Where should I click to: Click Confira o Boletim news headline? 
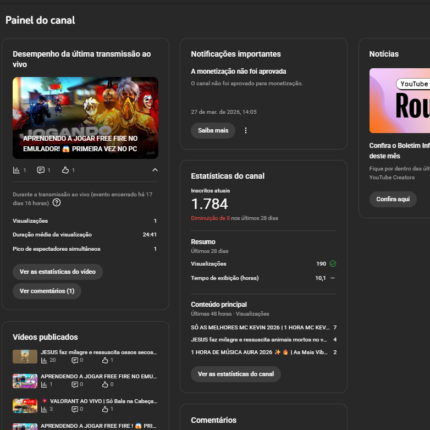pyautogui.click(x=400, y=151)
